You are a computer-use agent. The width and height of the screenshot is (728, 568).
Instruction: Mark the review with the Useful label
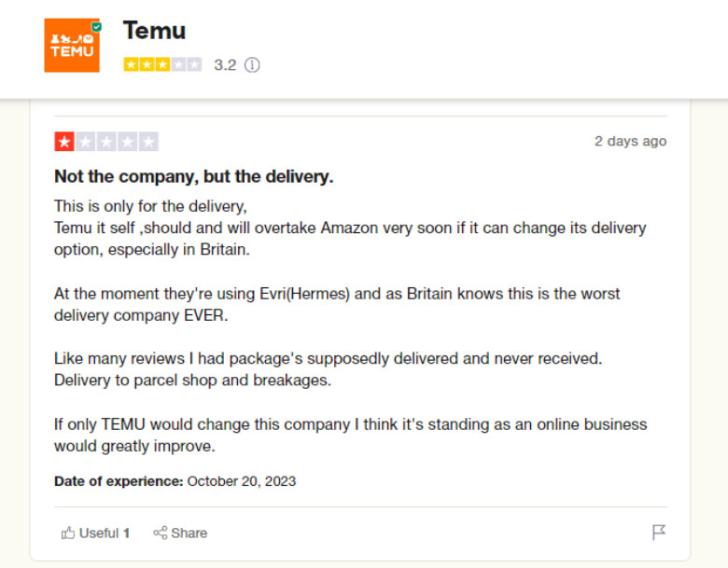(98, 533)
